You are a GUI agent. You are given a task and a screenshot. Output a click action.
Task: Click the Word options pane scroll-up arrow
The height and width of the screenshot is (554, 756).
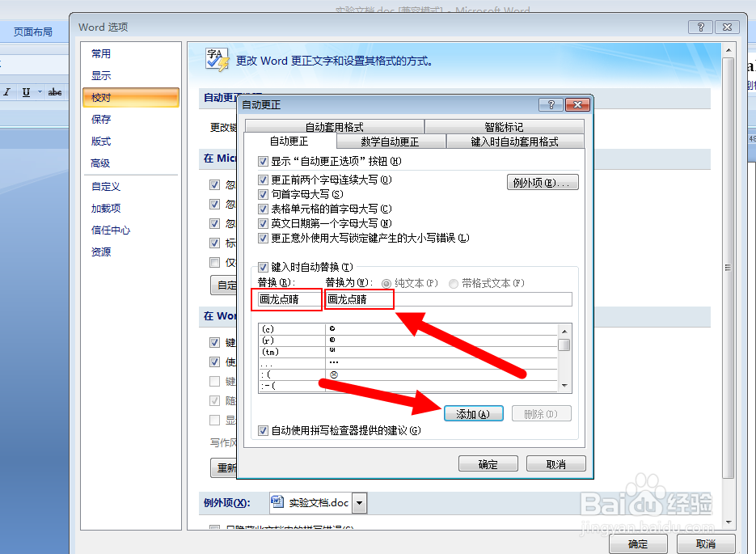point(728,50)
